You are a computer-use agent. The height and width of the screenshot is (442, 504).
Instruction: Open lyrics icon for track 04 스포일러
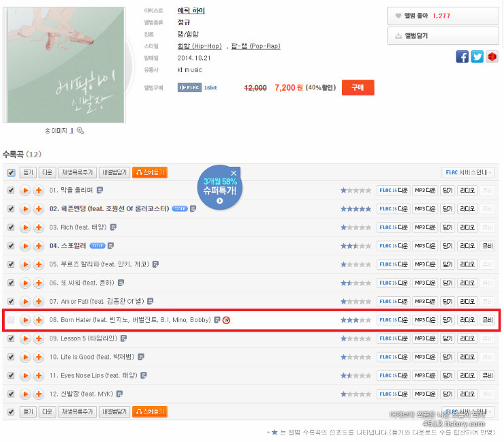click(110, 246)
